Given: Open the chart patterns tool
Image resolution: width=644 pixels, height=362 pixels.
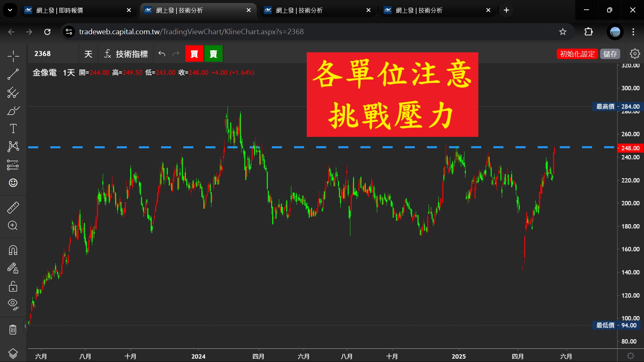Looking at the screenshot, I should 13,147.
